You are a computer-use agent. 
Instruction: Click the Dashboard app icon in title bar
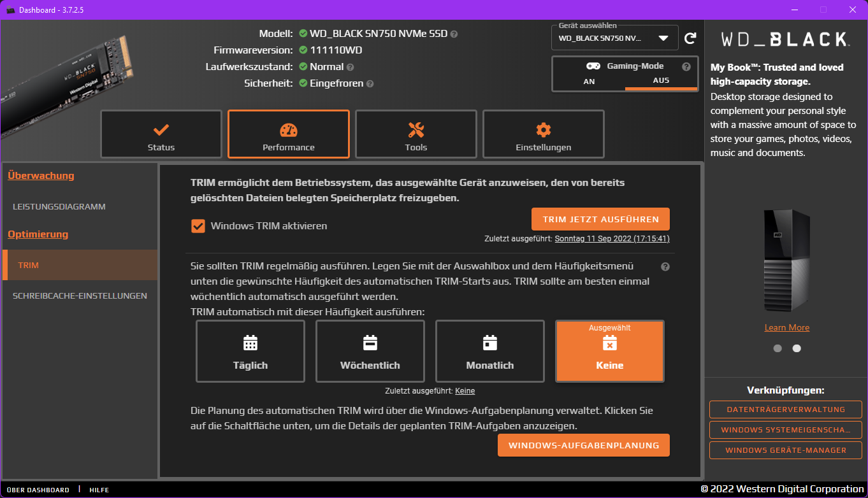pyautogui.click(x=10, y=10)
